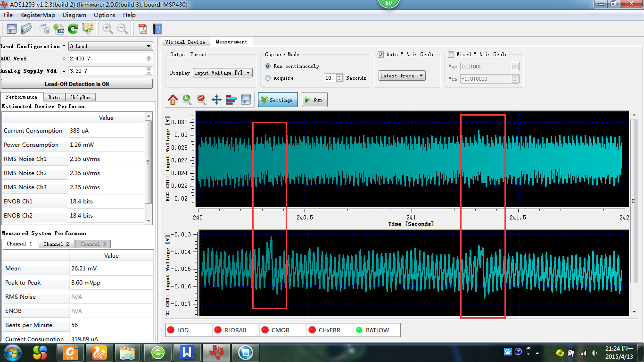The height and width of the screenshot is (362, 644).
Task: Save the plot with floppy icon
Action: (246, 100)
